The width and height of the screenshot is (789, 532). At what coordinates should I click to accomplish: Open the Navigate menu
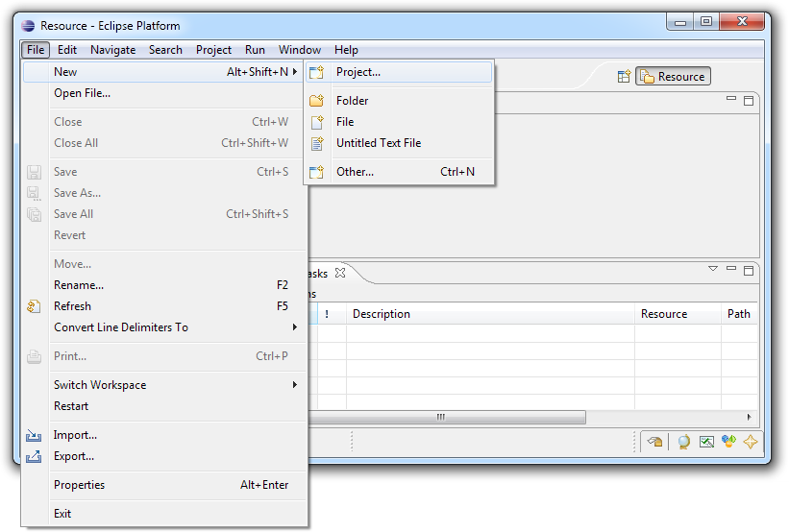[113, 50]
